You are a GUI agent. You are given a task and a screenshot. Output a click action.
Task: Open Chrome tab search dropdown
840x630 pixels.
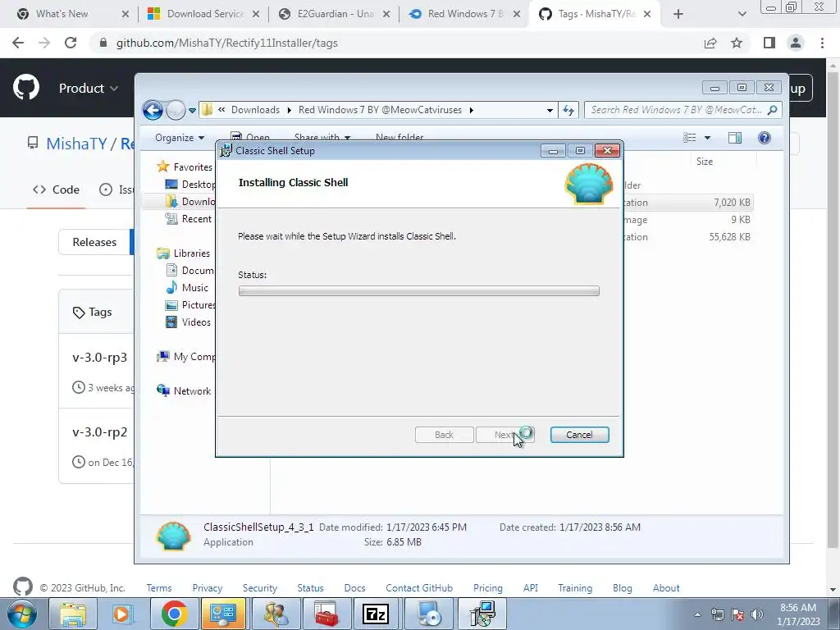point(742,14)
